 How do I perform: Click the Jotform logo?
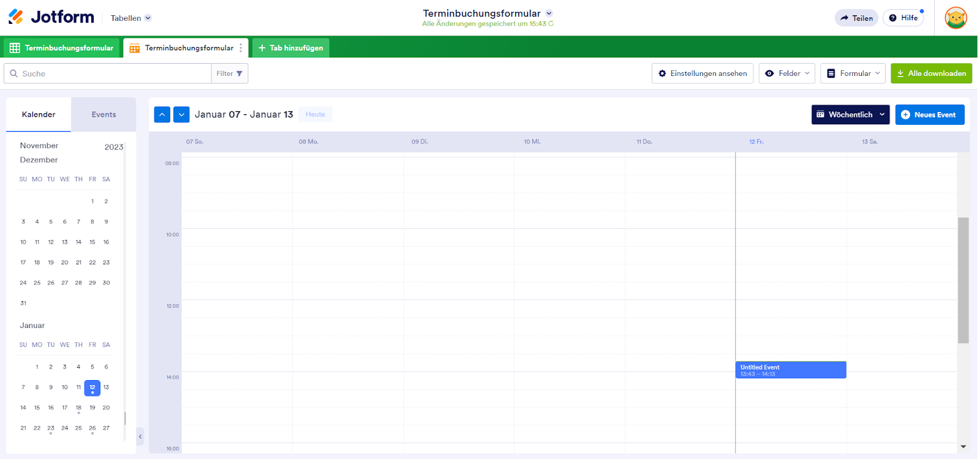pyautogui.click(x=51, y=17)
